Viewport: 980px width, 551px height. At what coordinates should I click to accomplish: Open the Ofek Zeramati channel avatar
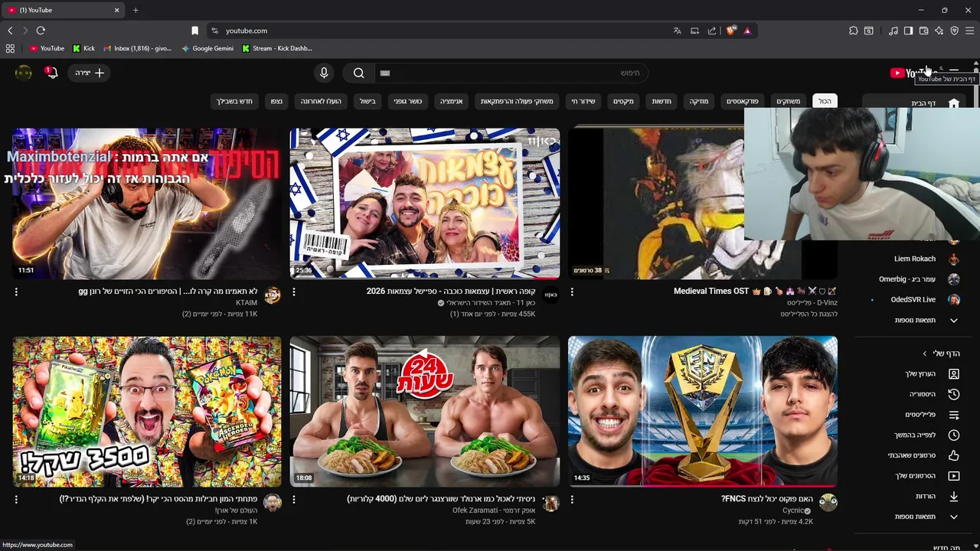550,503
